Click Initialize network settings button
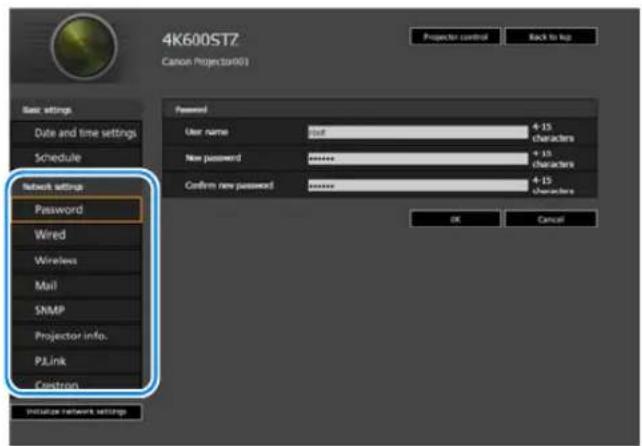Screen dimensions: 642x446 (77, 412)
